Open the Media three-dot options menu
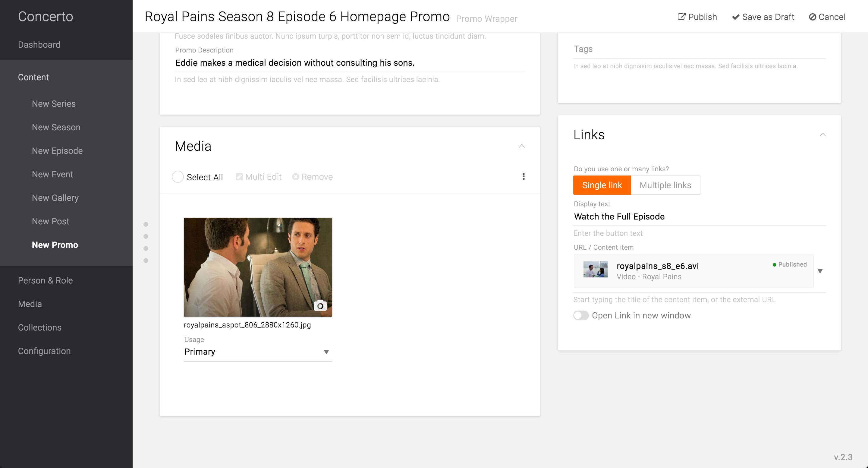 (523, 176)
